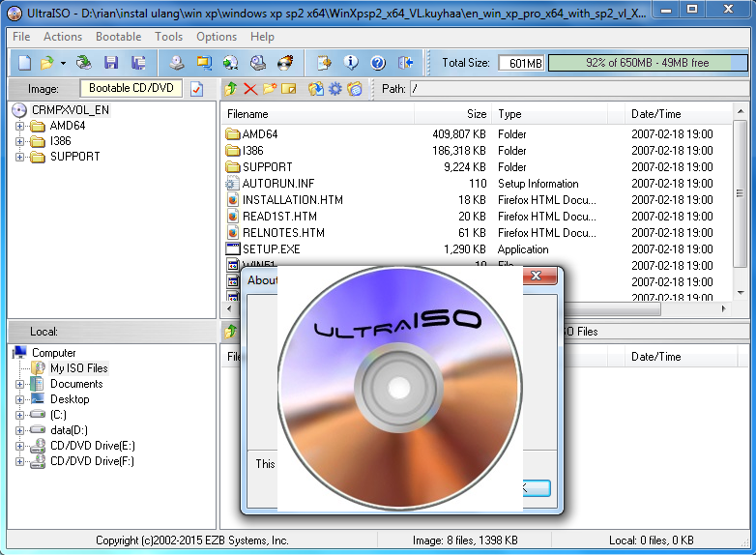This screenshot has height=555, width=756.
Task: Click the blue gear settings icon
Action: click(335, 89)
